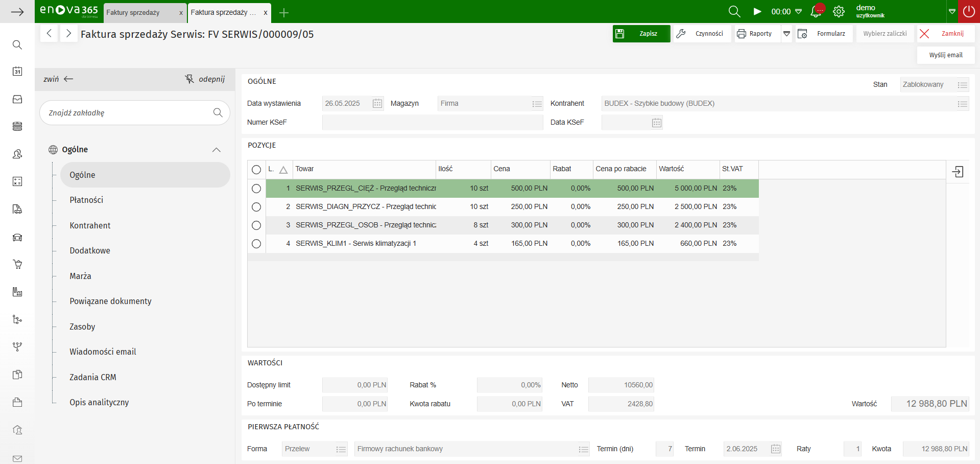
Task: Click the Zapisz button
Action: pos(641,34)
